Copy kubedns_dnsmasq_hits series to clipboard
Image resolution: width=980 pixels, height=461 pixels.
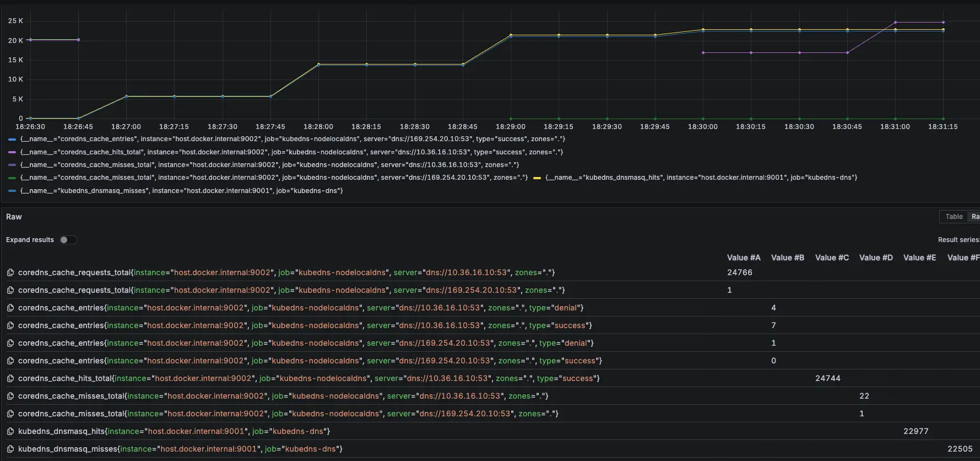click(10, 431)
